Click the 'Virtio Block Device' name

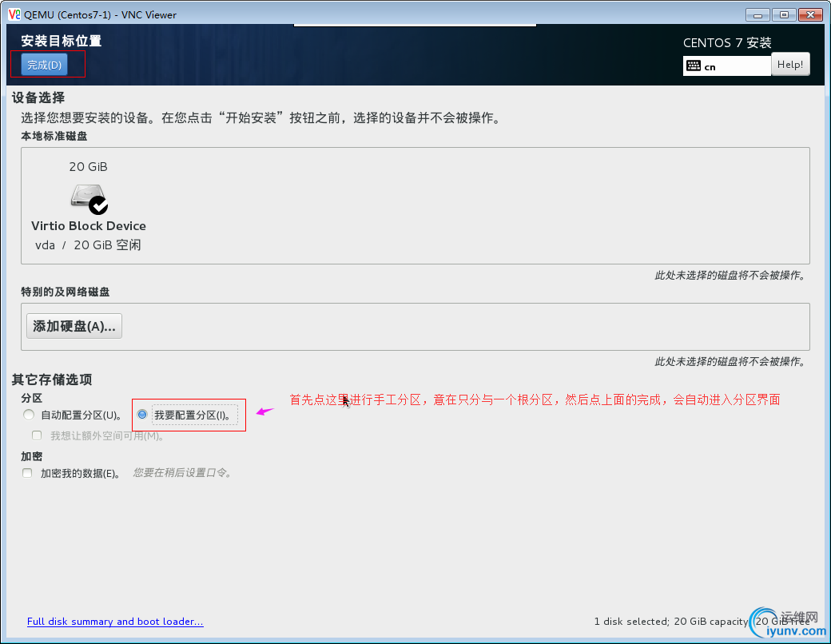(89, 226)
